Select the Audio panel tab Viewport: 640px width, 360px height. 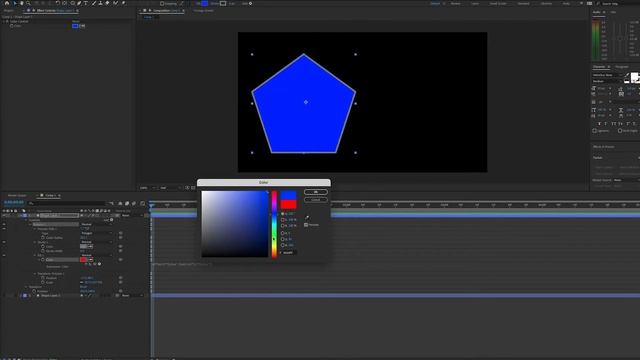596,12
